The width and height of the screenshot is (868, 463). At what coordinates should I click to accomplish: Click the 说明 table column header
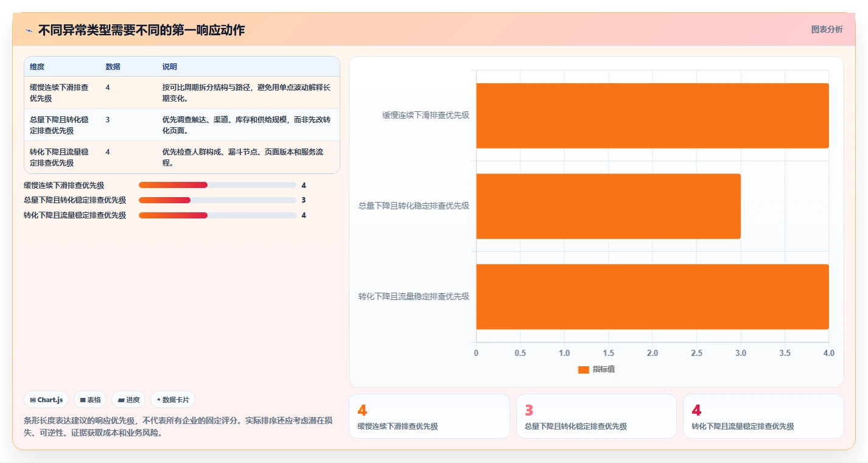(x=170, y=67)
